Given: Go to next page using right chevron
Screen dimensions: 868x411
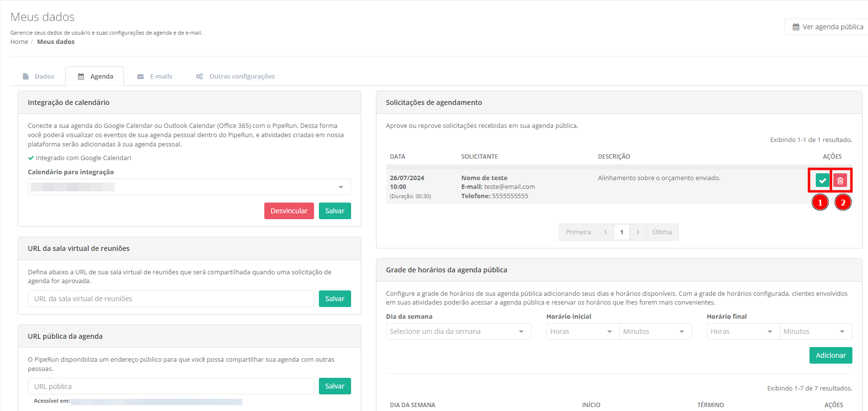Looking at the screenshot, I should pos(638,232).
